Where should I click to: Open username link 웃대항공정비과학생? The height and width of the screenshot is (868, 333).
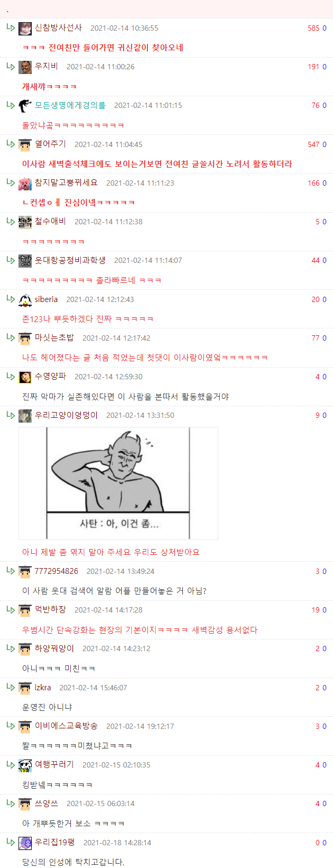click(x=70, y=260)
